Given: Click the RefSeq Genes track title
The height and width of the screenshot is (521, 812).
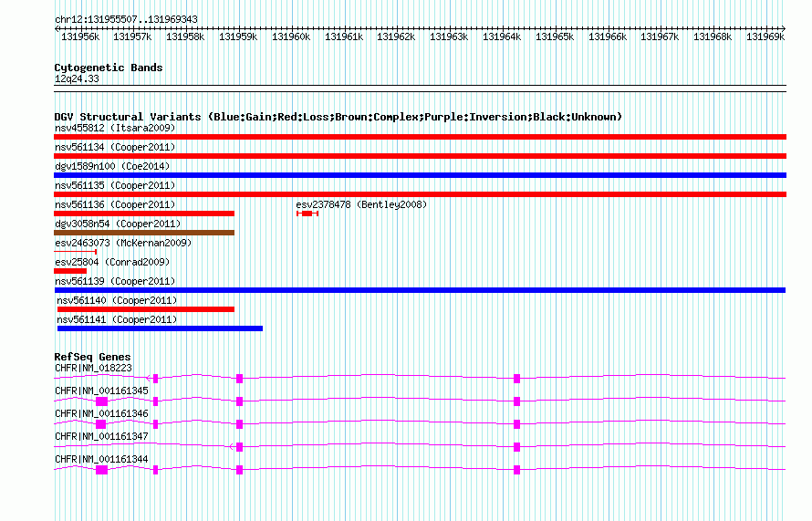Looking at the screenshot, I should click(92, 357).
